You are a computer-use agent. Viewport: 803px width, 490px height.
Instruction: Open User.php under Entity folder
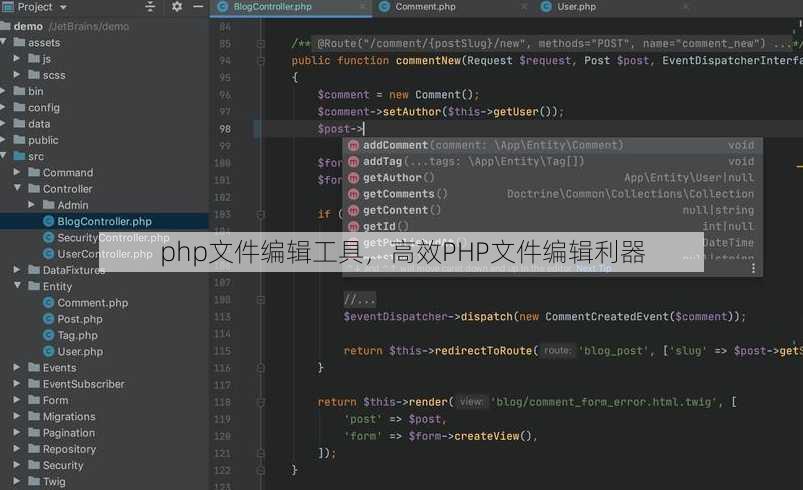[x=80, y=352]
